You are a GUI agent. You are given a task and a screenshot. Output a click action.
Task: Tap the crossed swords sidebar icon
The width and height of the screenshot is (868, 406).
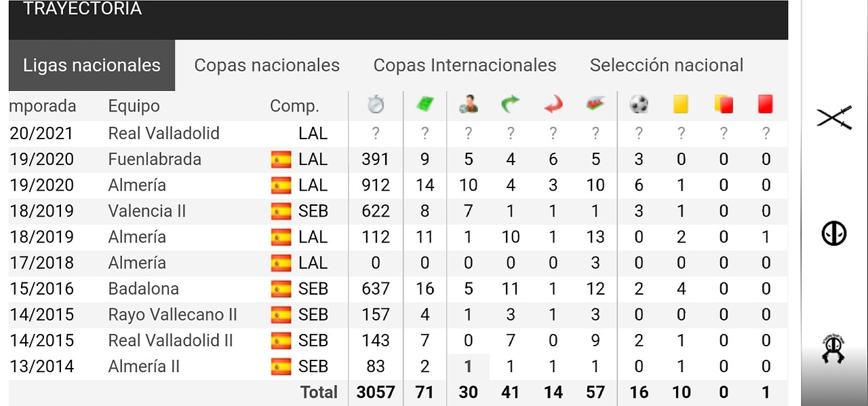tap(834, 117)
